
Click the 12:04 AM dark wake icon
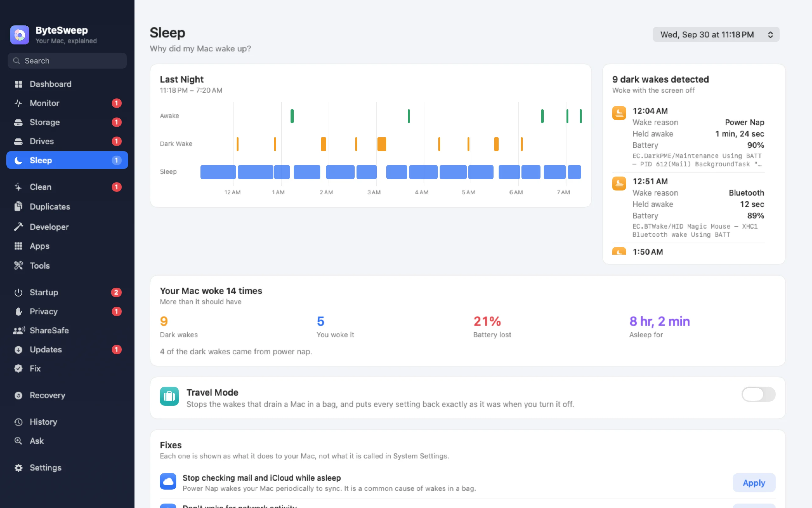click(x=619, y=113)
